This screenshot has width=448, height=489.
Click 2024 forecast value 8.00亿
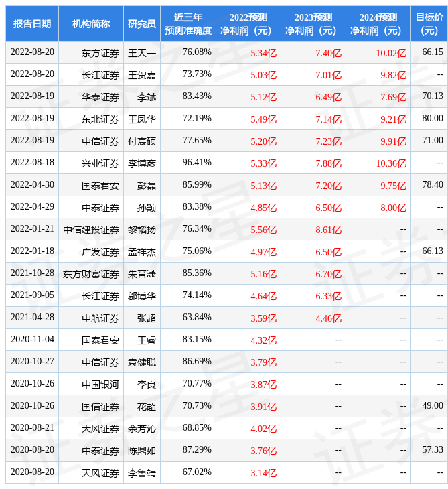pos(394,208)
